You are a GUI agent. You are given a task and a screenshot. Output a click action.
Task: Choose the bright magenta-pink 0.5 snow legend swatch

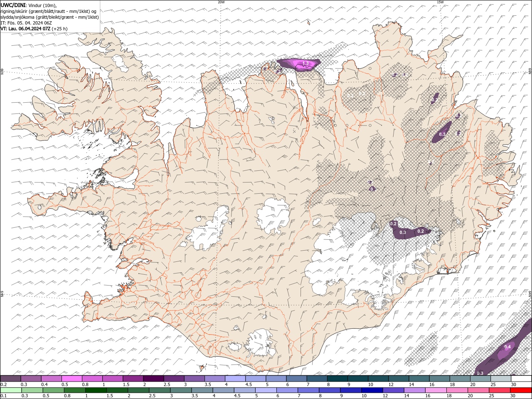71,379
